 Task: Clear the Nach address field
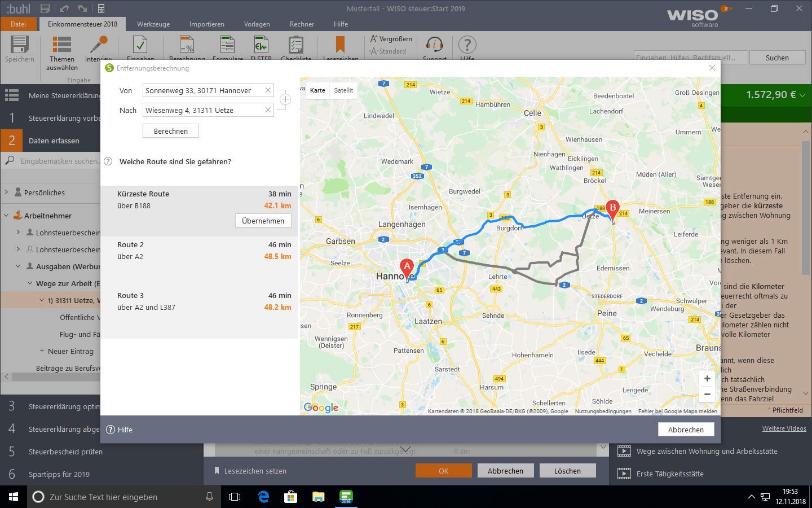click(268, 110)
